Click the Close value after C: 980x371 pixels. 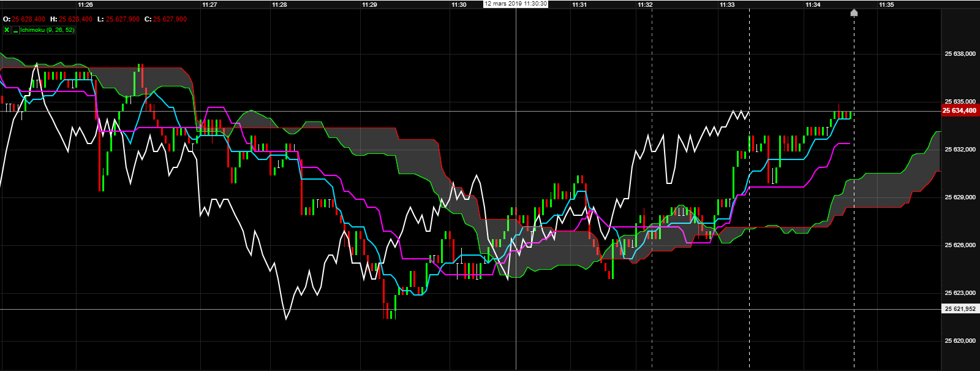pos(170,19)
